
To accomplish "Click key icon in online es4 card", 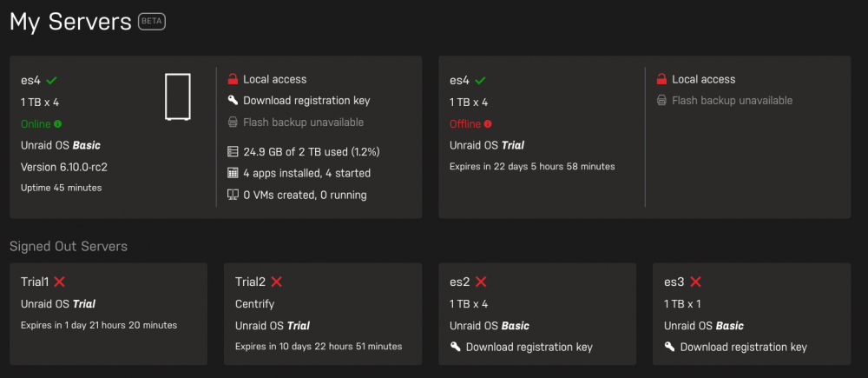I will (x=233, y=100).
